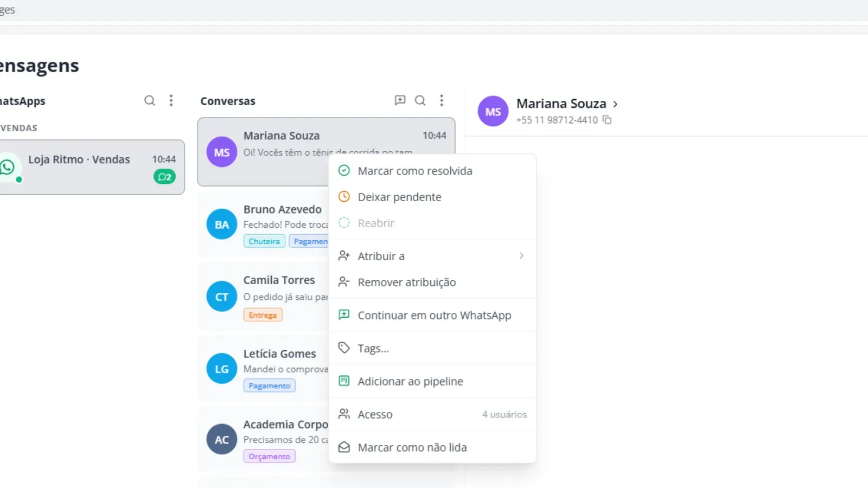Viewport: 868px width, 488px height.
Task: Click the unread count badge showing 2
Action: coord(164,177)
